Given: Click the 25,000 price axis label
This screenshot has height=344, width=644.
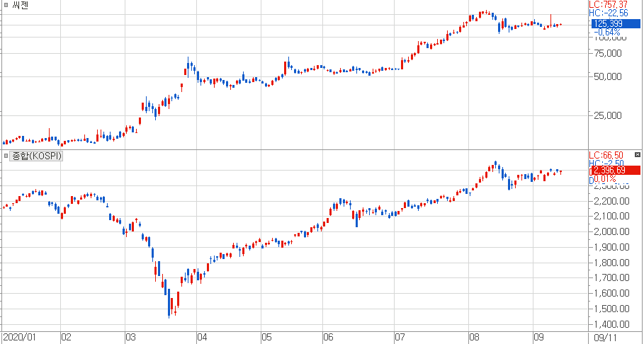Looking at the screenshot, I should coord(607,115).
